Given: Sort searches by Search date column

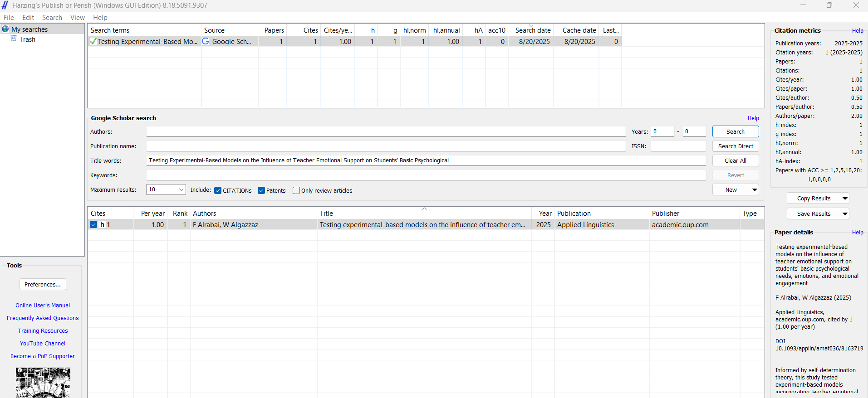Looking at the screenshot, I should coord(531,30).
